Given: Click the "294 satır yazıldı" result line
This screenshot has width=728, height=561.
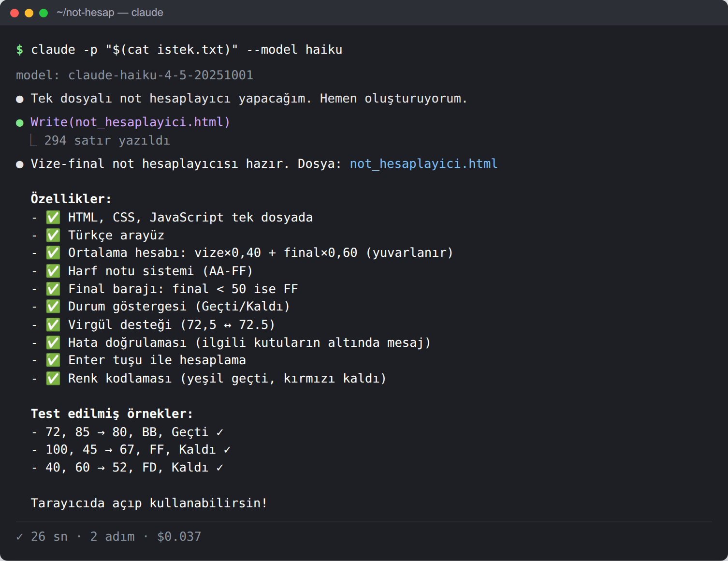Looking at the screenshot, I should [107, 141].
